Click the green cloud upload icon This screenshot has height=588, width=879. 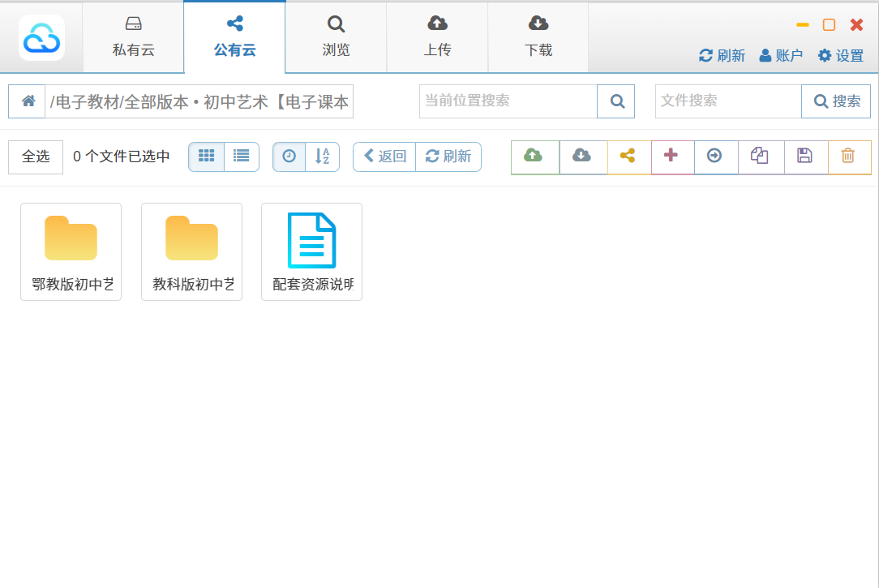tap(535, 157)
